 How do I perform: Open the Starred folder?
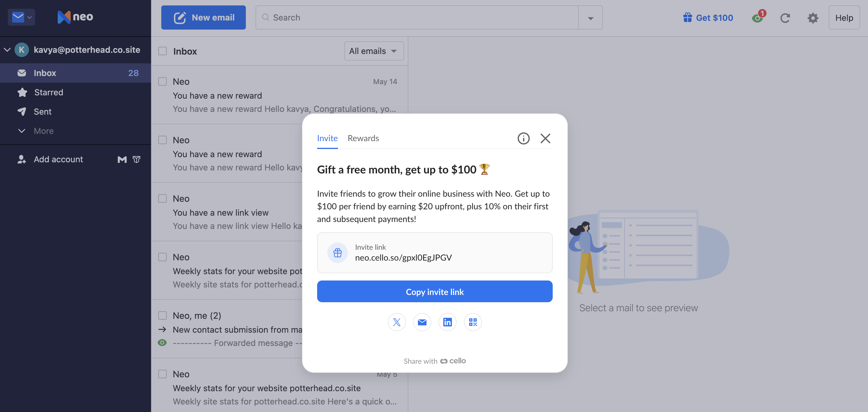coord(49,92)
